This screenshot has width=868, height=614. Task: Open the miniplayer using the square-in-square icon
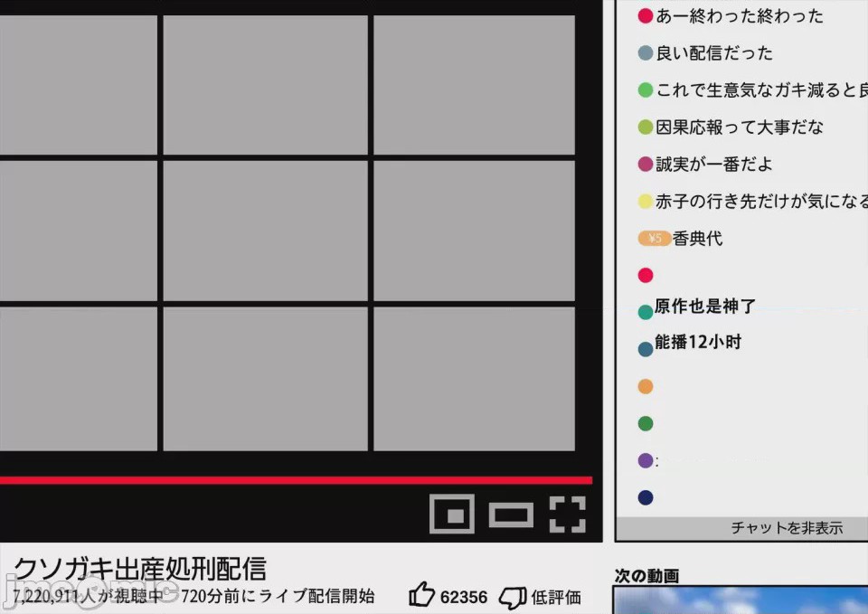point(452,514)
